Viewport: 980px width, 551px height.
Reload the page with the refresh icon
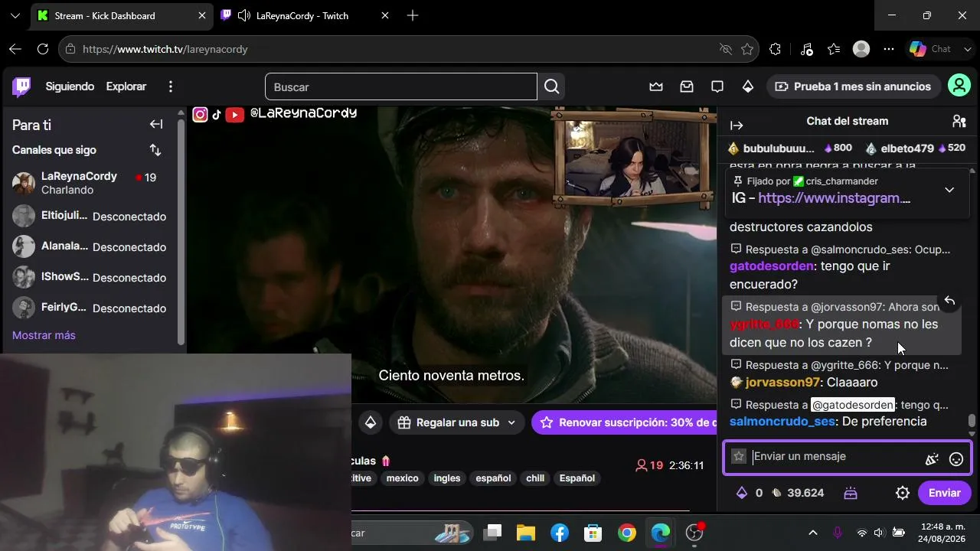43,49
